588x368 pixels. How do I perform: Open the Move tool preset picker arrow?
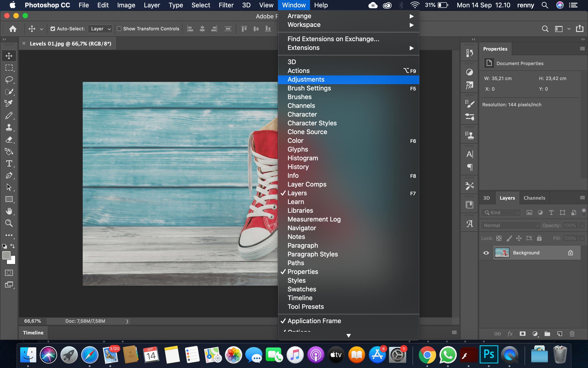[42, 29]
